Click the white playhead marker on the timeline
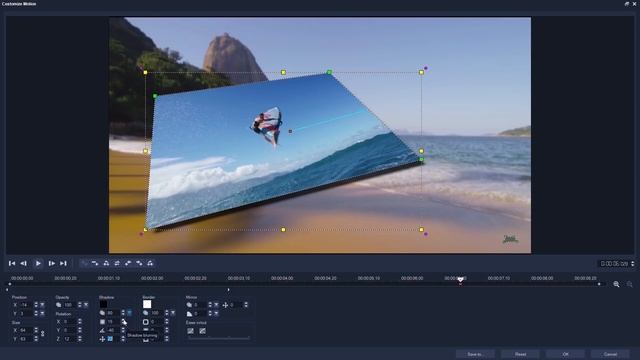Image resolution: width=640 pixels, height=360 pixels. pyautogui.click(x=460, y=280)
